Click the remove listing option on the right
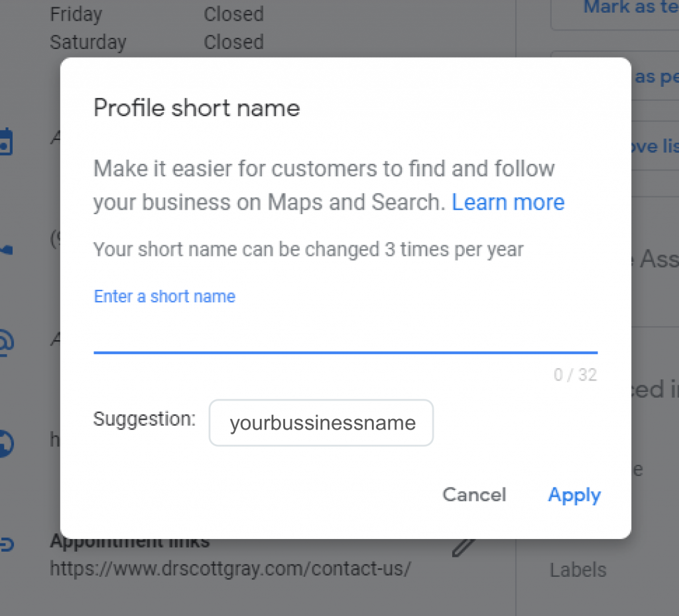 [656, 147]
